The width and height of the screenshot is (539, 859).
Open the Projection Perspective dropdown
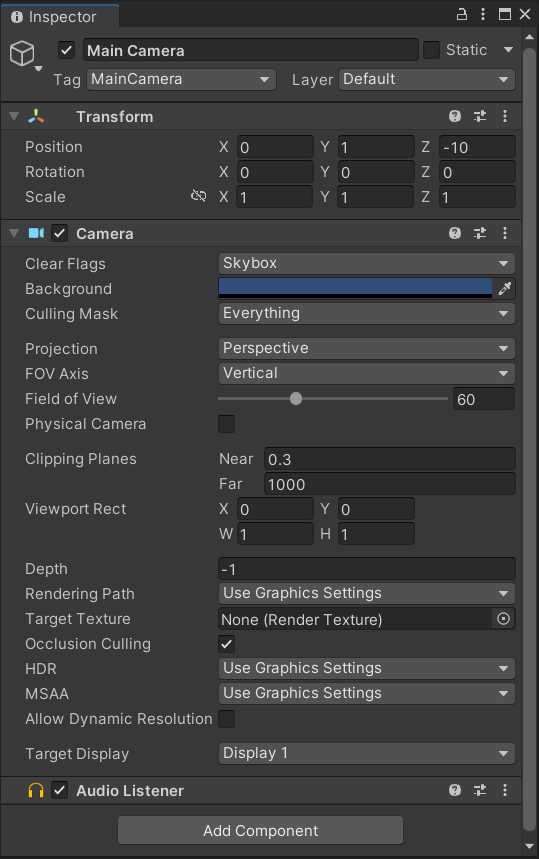coord(366,348)
